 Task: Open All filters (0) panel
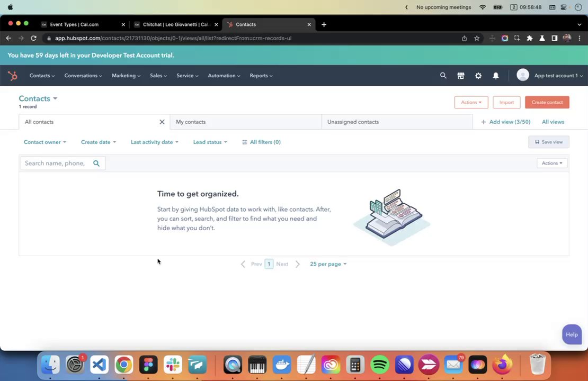pos(261,142)
